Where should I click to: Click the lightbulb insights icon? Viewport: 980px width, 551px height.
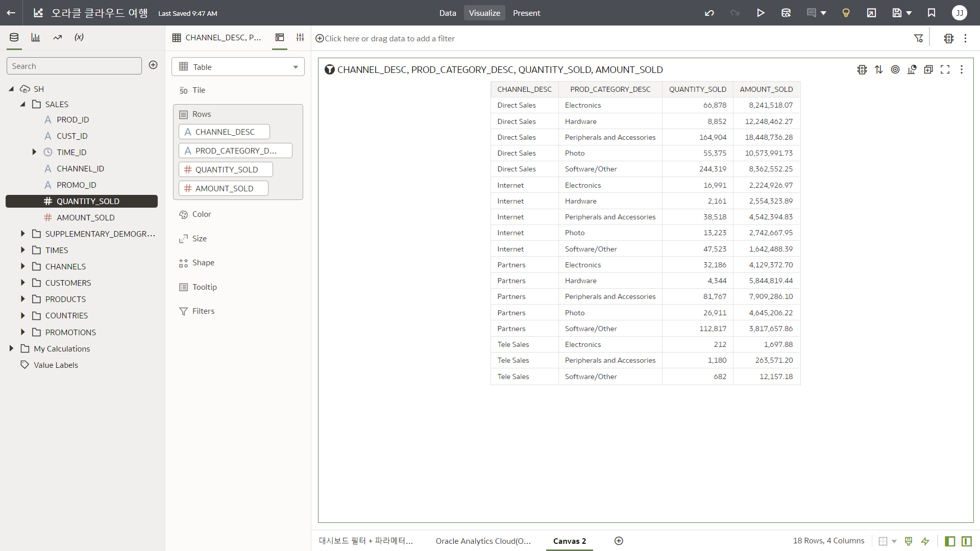[846, 13]
